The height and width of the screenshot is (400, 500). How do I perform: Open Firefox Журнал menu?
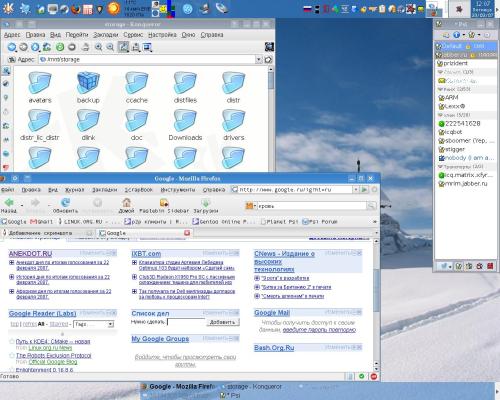point(74,190)
